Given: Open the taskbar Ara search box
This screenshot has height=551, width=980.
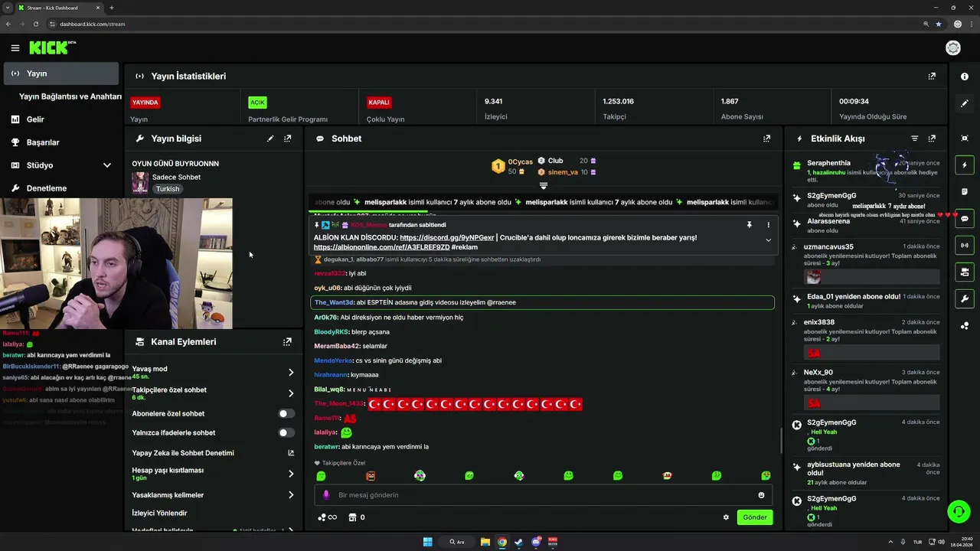Looking at the screenshot, I should tap(458, 542).
